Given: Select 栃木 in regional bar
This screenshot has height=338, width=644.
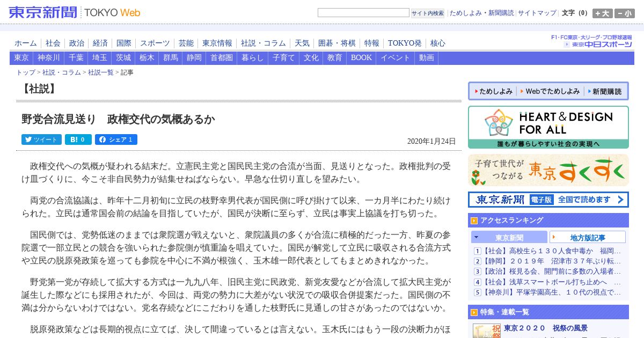Looking at the screenshot, I should point(147,58).
